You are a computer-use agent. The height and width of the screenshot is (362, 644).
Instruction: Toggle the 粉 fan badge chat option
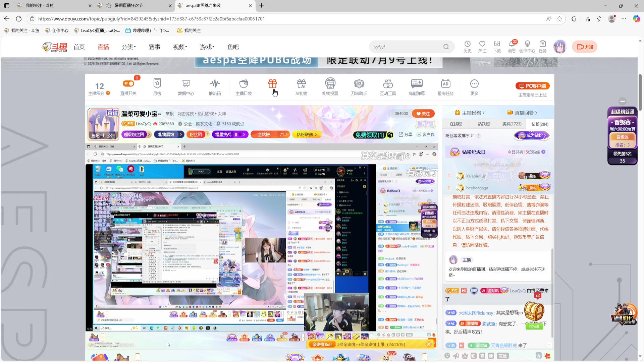(473, 356)
